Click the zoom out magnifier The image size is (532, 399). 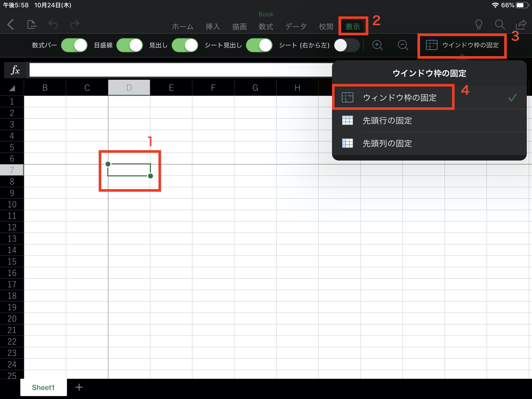click(x=403, y=45)
